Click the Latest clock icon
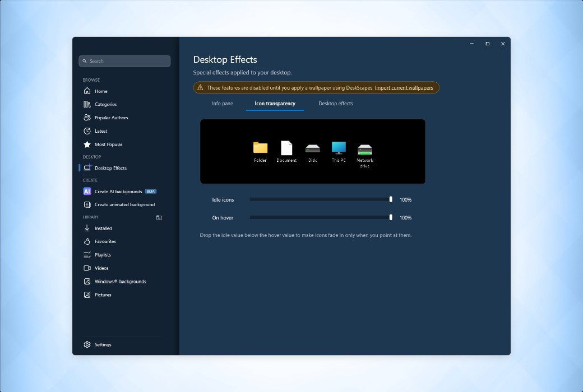583x392 pixels. (x=87, y=131)
